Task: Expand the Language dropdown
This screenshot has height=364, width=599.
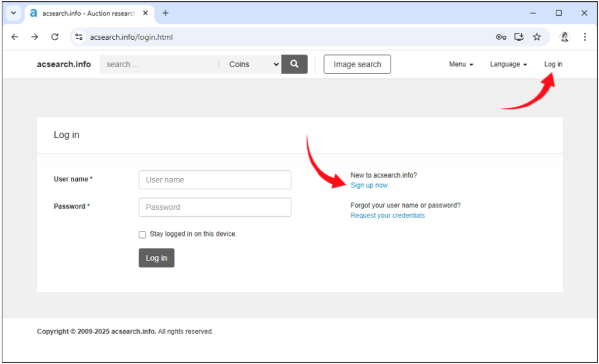Action: [x=508, y=64]
